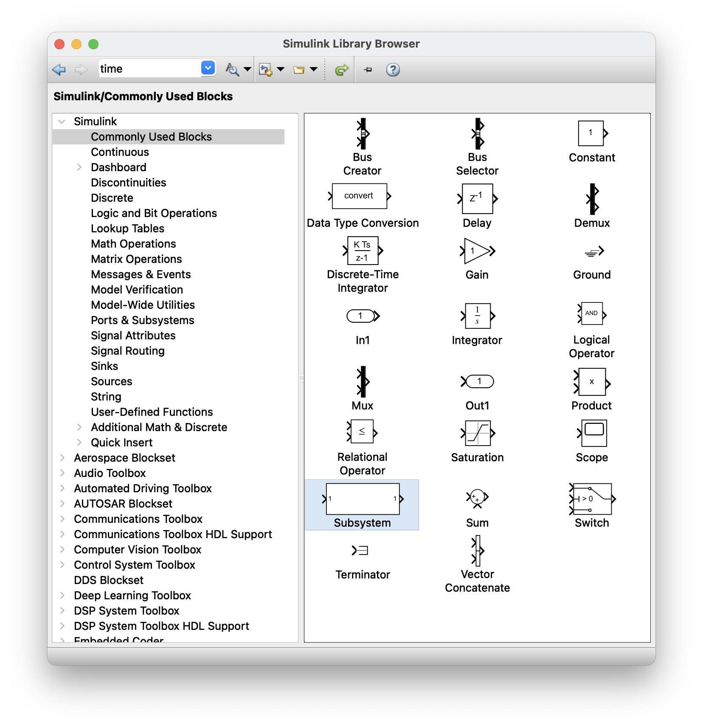Screen dimensions: 703x728
Task: Open DSP System Toolbox HDL Support
Action: pos(162,626)
